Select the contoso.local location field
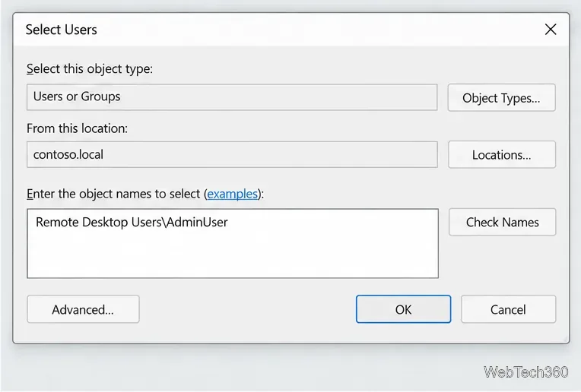The image size is (581, 392). (232, 154)
